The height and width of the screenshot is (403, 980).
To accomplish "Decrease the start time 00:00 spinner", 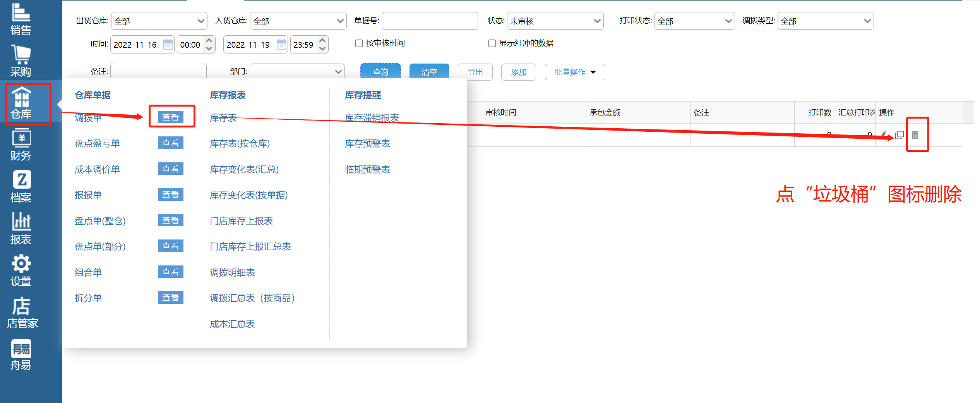I will [x=209, y=49].
